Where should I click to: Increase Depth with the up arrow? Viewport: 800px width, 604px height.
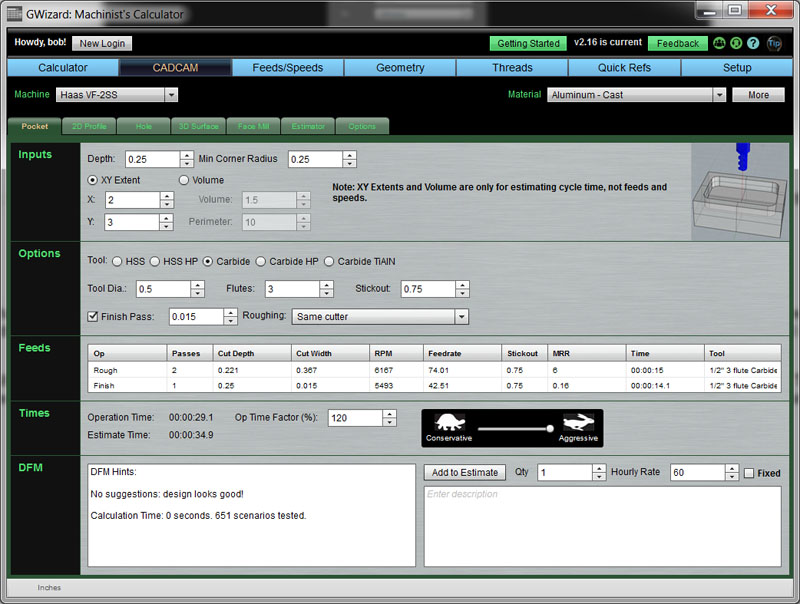(187, 155)
